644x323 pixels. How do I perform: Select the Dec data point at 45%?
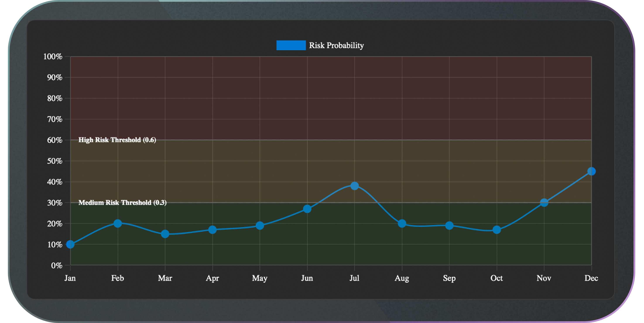click(591, 171)
